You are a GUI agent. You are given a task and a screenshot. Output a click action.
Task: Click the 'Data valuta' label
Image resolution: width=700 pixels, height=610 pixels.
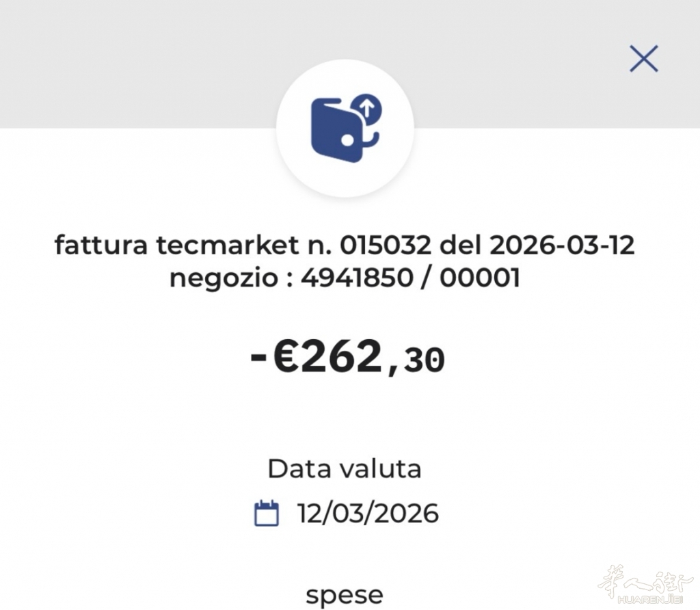pos(344,469)
